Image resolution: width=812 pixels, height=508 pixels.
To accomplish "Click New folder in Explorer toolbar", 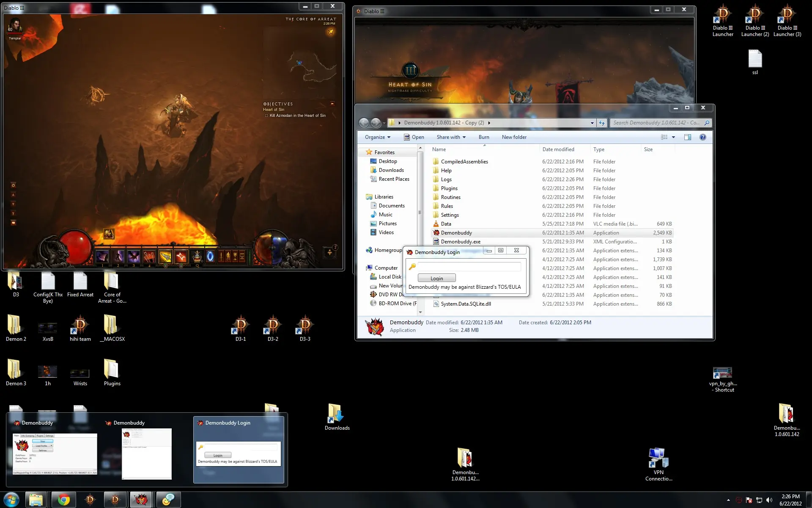I will [514, 137].
